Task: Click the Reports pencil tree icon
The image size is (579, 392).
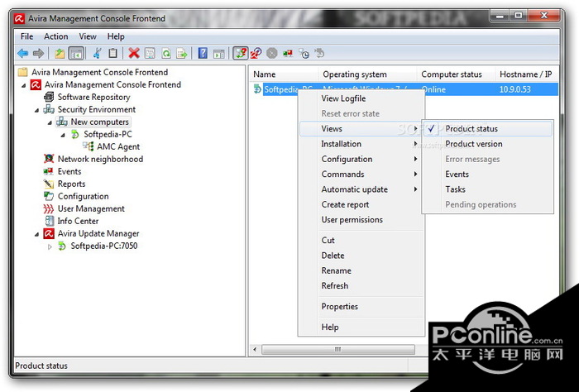Action: [49, 184]
